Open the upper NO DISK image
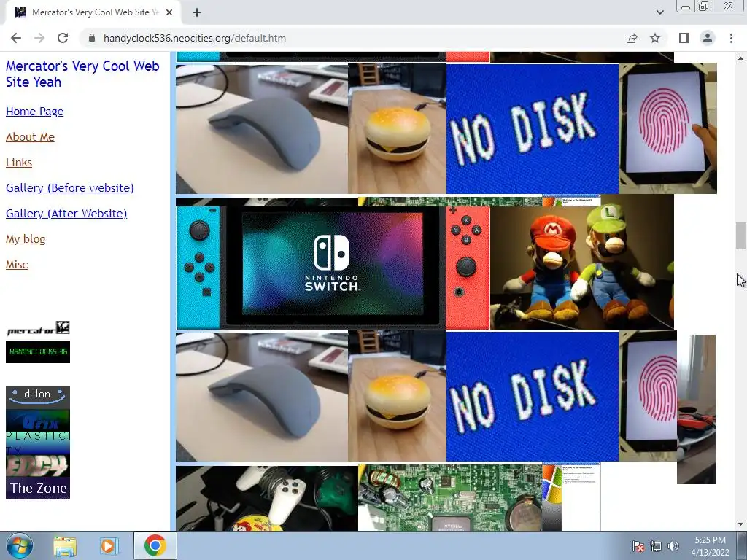 tap(532, 128)
